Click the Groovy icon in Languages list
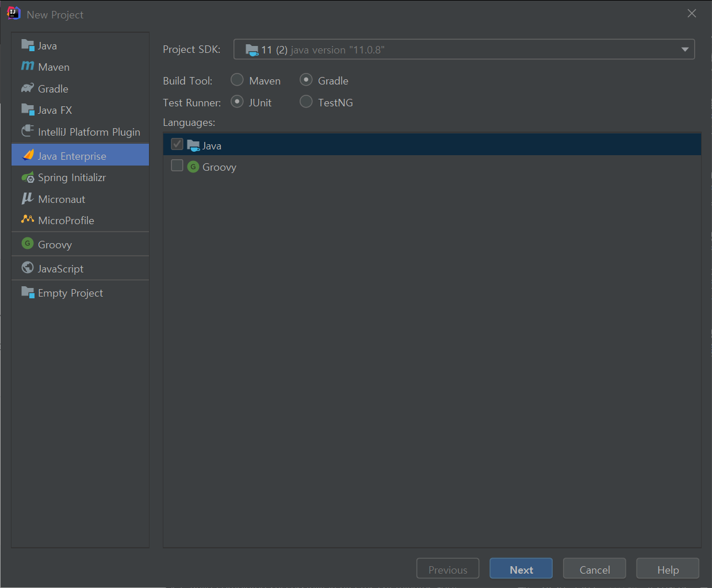712x588 pixels. tap(193, 167)
